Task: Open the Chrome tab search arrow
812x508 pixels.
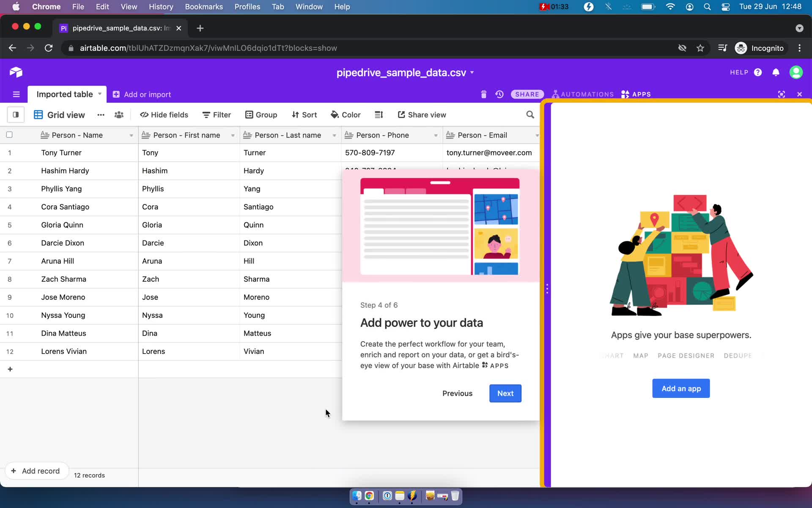Action: (x=799, y=28)
